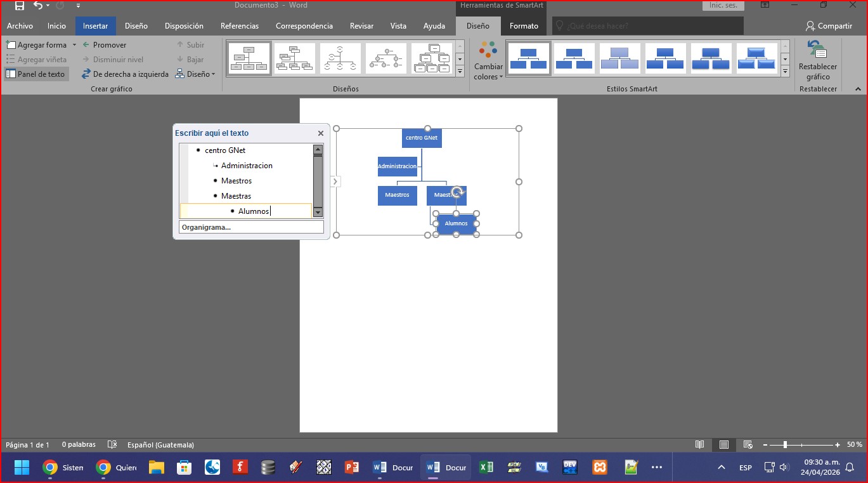Click the Undo arrow icon

pos(38,6)
